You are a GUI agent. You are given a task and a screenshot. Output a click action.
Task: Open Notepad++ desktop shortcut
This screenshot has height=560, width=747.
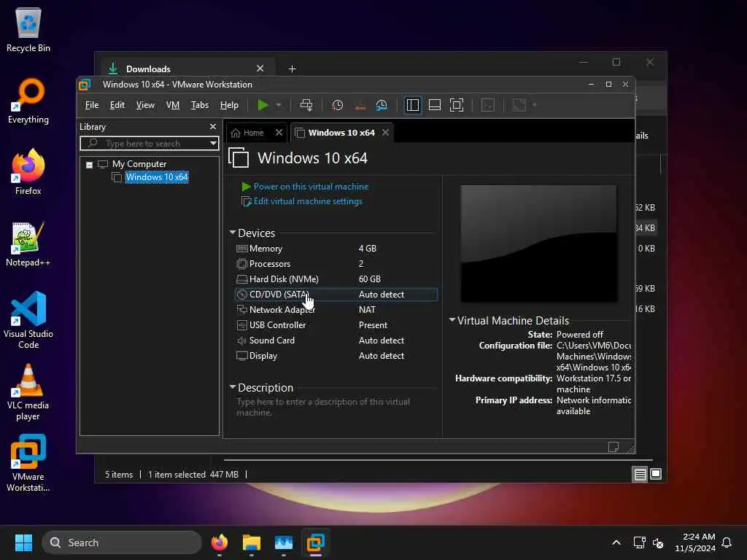(x=28, y=244)
